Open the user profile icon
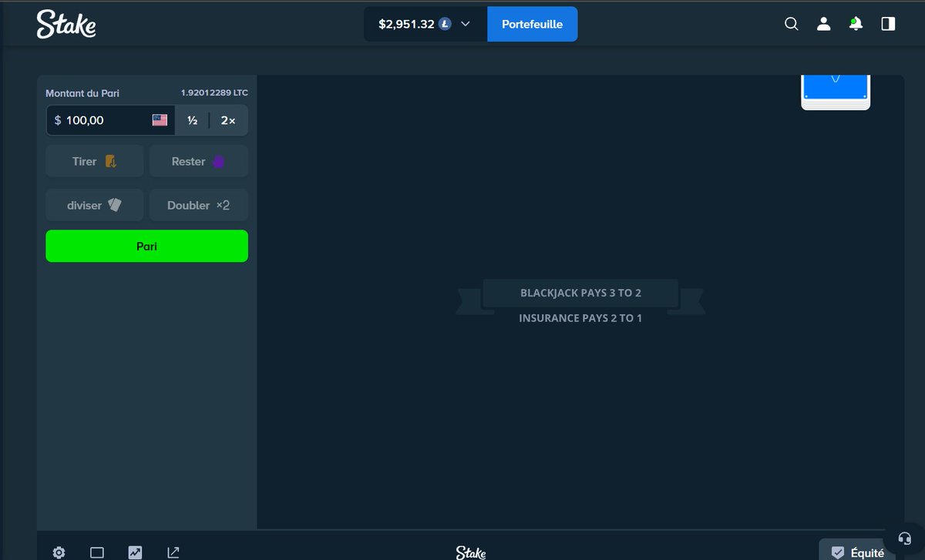Image resolution: width=925 pixels, height=560 pixels. click(x=823, y=24)
